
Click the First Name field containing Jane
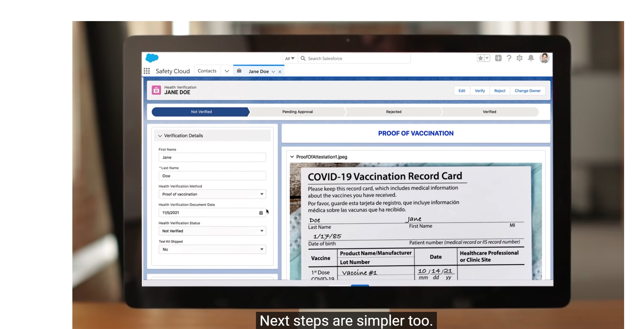coord(212,157)
